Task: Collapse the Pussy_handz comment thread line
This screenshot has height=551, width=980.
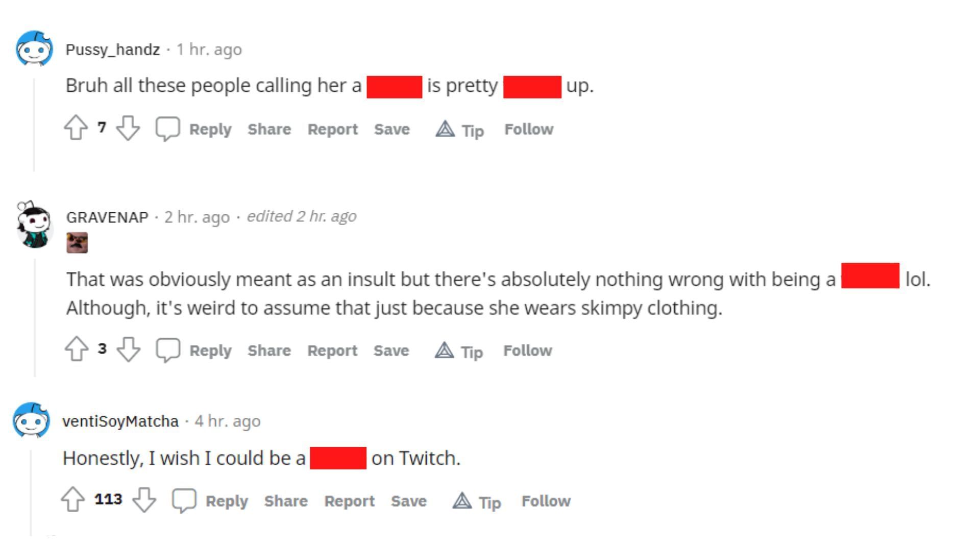Action: coord(34,125)
